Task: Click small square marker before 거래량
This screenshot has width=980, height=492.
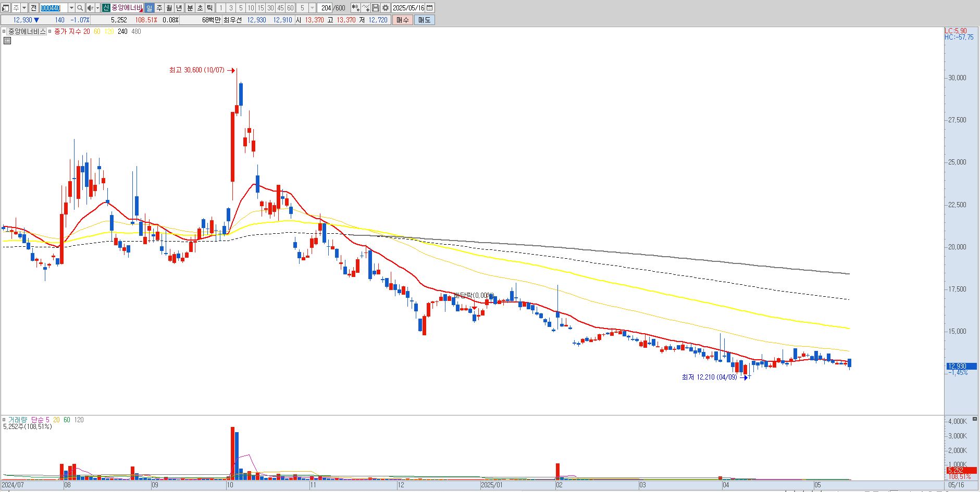Action: [4, 420]
